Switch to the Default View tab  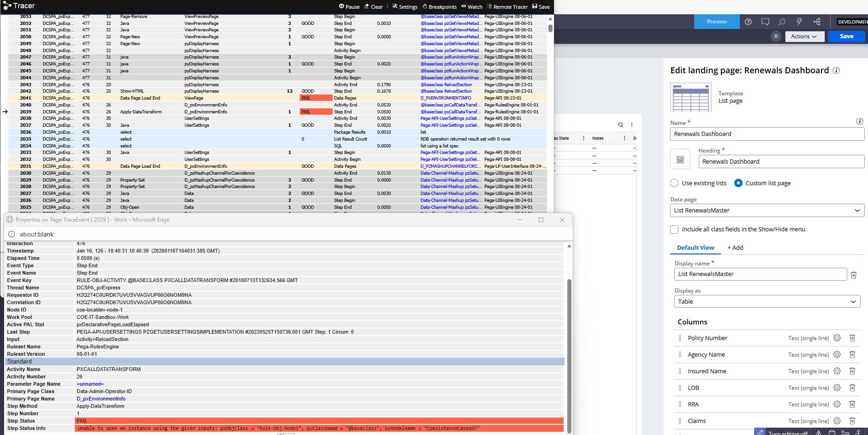pos(695,248)
